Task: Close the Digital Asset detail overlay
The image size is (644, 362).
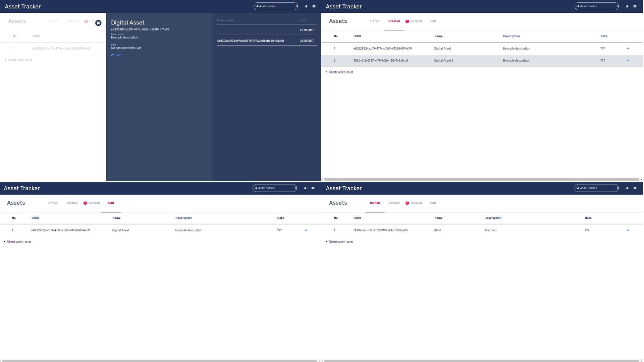Action: click(x=98, y=23)
